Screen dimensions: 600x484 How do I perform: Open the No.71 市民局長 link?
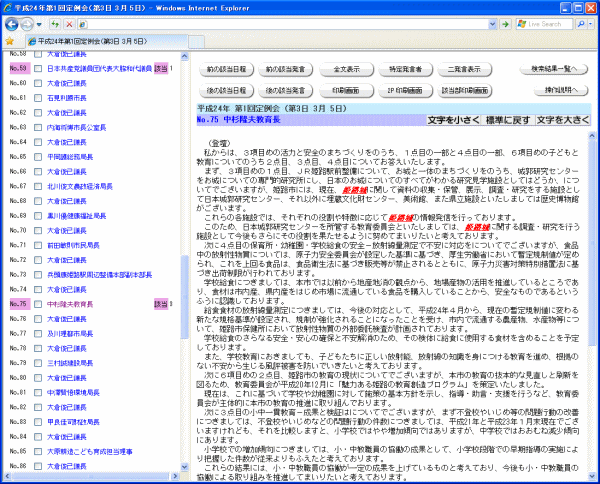pyautogui.click(x=73, y=246)
